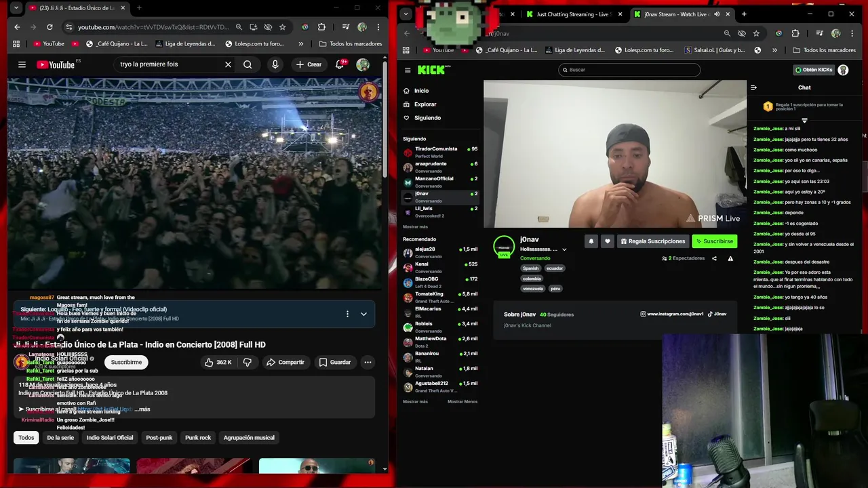The width and height of the screenshot is (868, 488).
Task: Open playlist options three-dot menu
Action: coord(347,314)
